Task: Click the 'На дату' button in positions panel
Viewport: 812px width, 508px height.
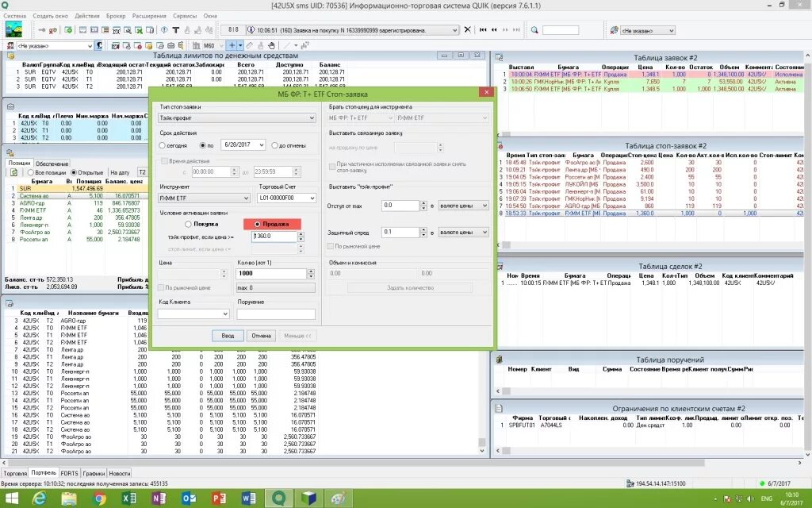Action: pos(121,172)
